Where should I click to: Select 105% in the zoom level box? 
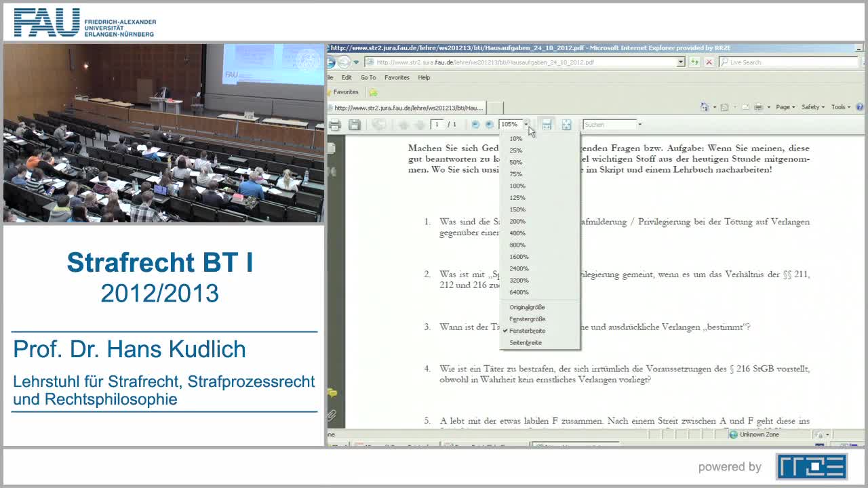pyautogui.click(x=509, y=124)
